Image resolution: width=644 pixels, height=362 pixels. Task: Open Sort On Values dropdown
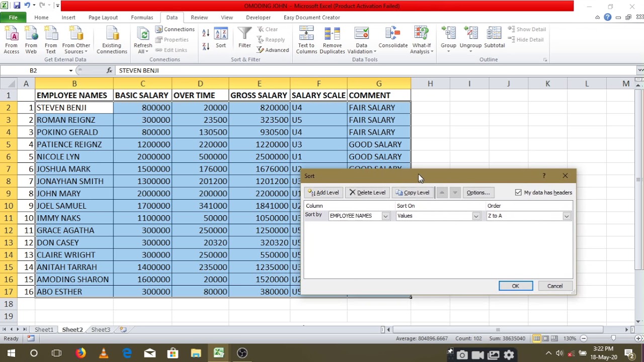(x=475, y=216)
